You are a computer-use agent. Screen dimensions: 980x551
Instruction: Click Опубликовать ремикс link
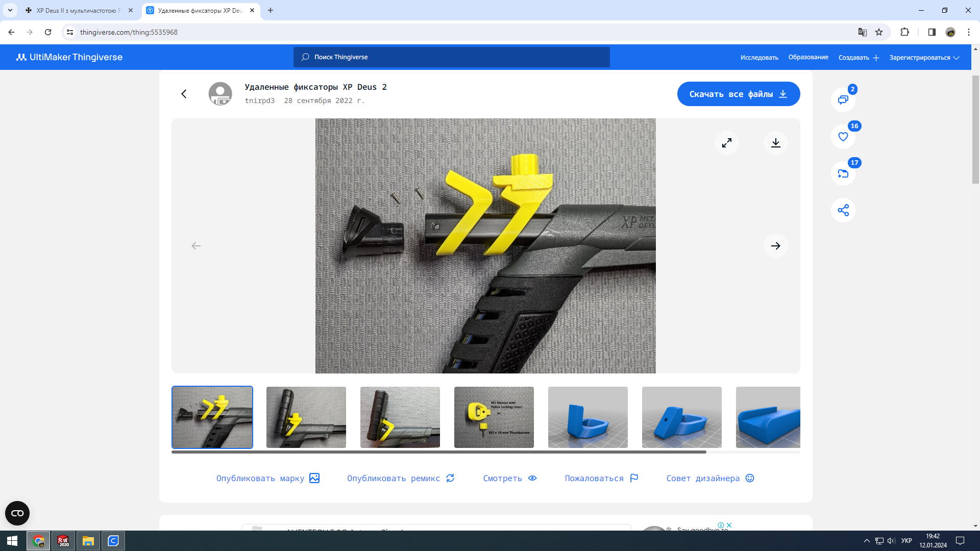point(401,478)
